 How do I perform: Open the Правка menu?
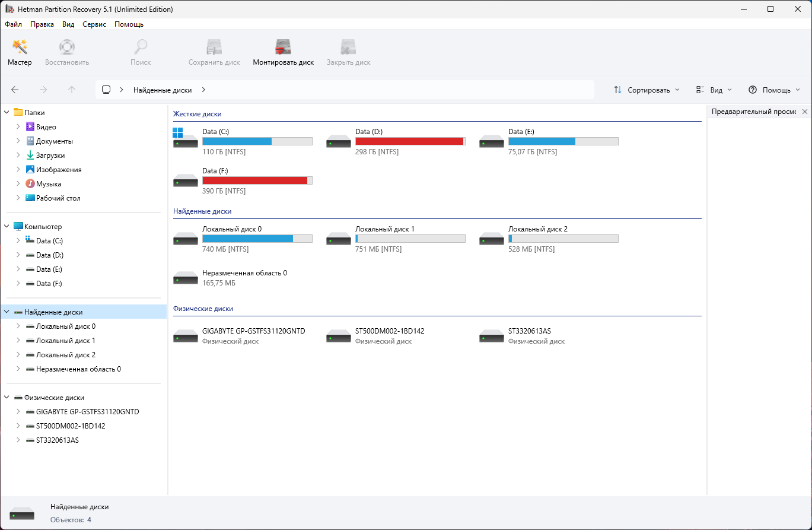pyautogui.click(x=42, y=24)
